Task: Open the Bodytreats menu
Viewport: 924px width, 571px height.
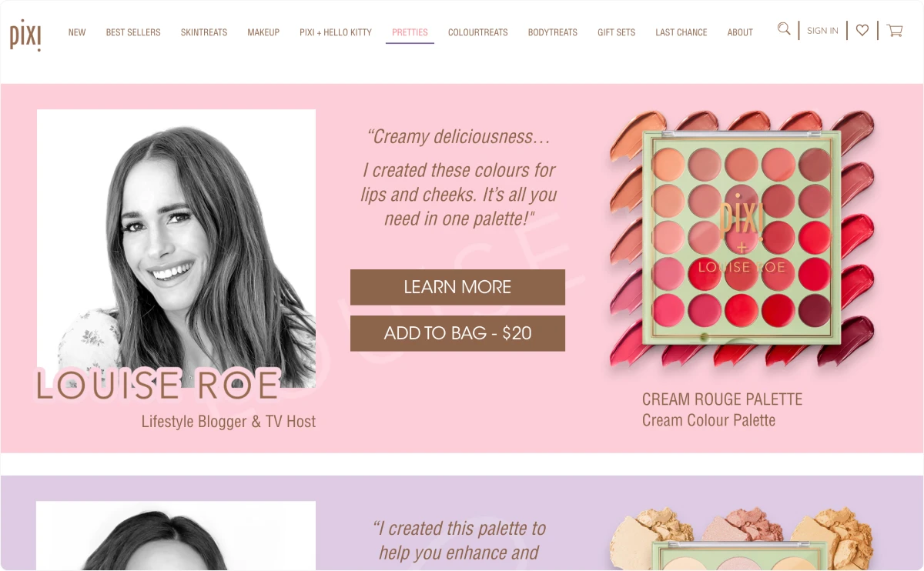Action: tap(553, 32)
